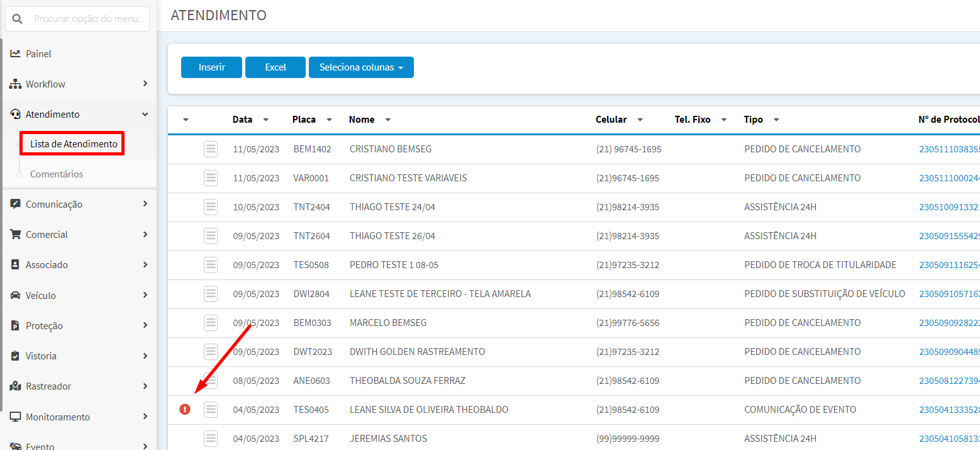980x450 pixels.
Task: Open the protocol link for VAR0001
Action: tap(949, 178)
